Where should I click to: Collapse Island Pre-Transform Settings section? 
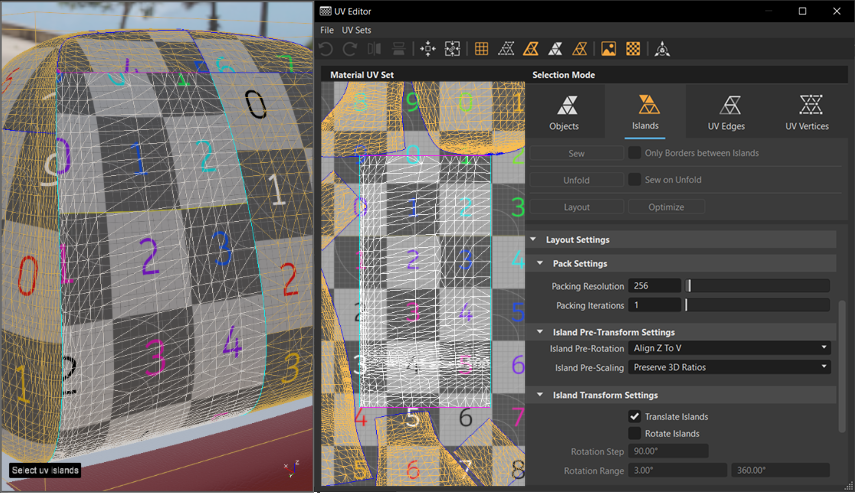tap(540, 332)
